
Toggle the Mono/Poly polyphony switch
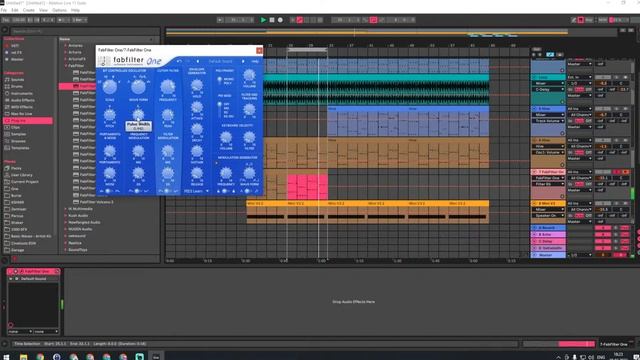click(x=220, y=80)
